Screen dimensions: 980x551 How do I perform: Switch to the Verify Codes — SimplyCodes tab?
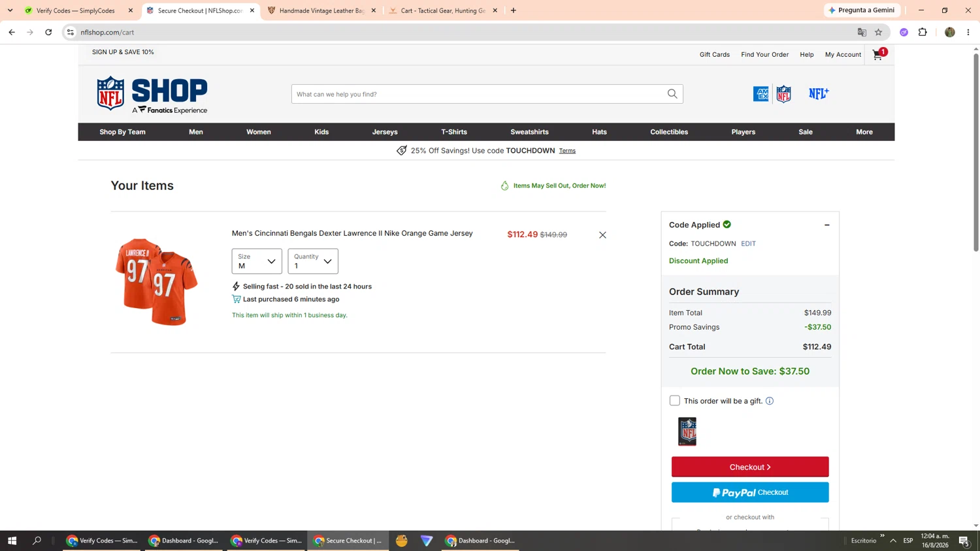pyautogui.click(x=75, y=10)
